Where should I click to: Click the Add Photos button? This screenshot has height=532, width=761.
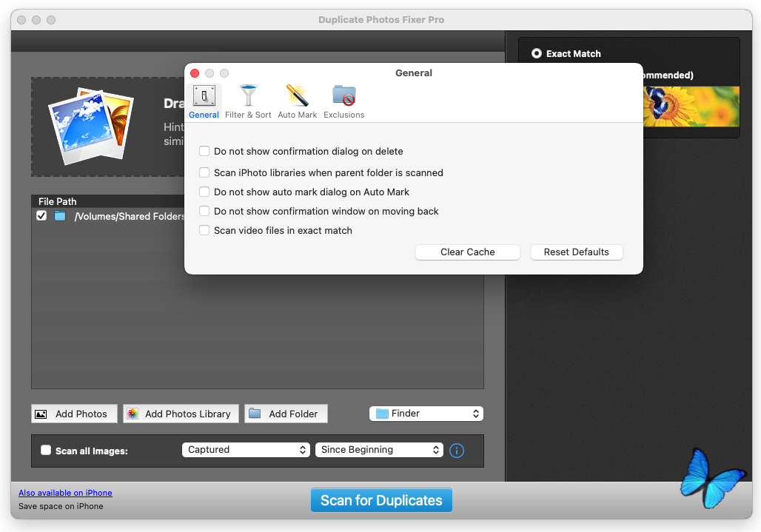click(x=74, y=414)
